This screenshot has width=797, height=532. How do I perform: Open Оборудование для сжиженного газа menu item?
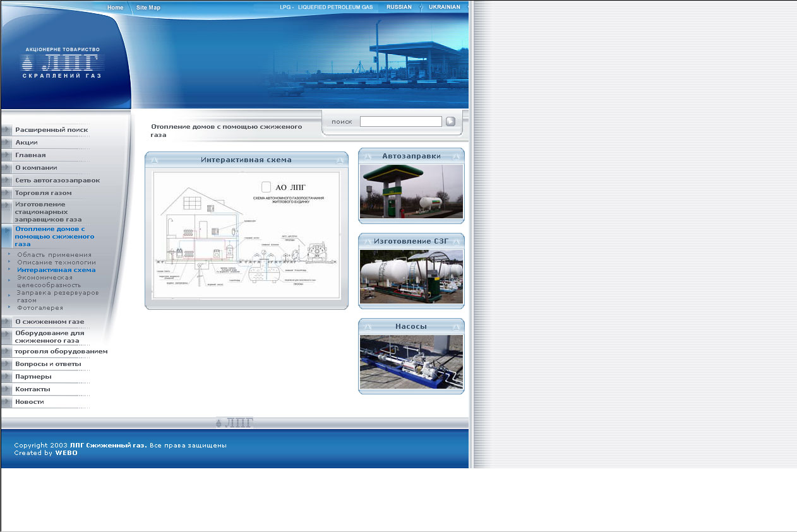click(50, 337)
